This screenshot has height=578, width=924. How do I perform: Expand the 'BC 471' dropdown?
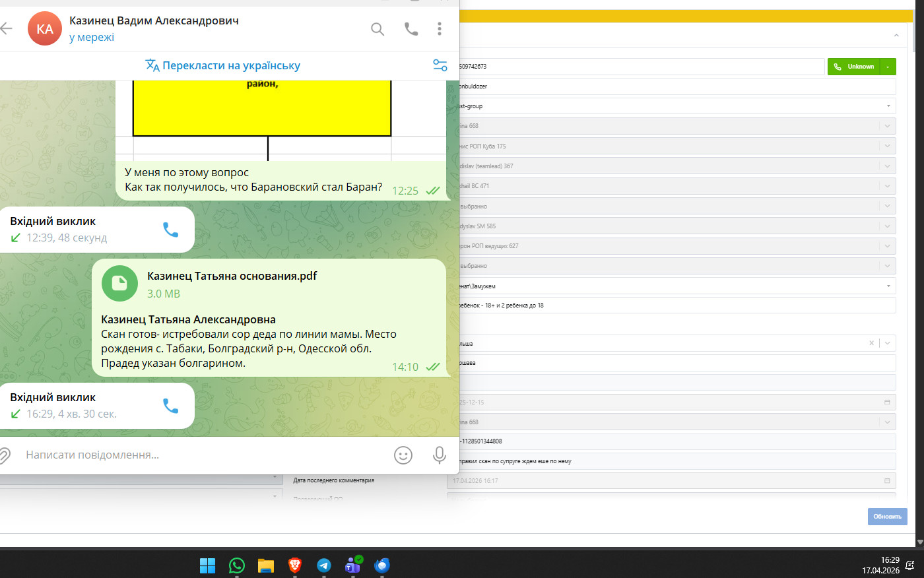point(888,186)
